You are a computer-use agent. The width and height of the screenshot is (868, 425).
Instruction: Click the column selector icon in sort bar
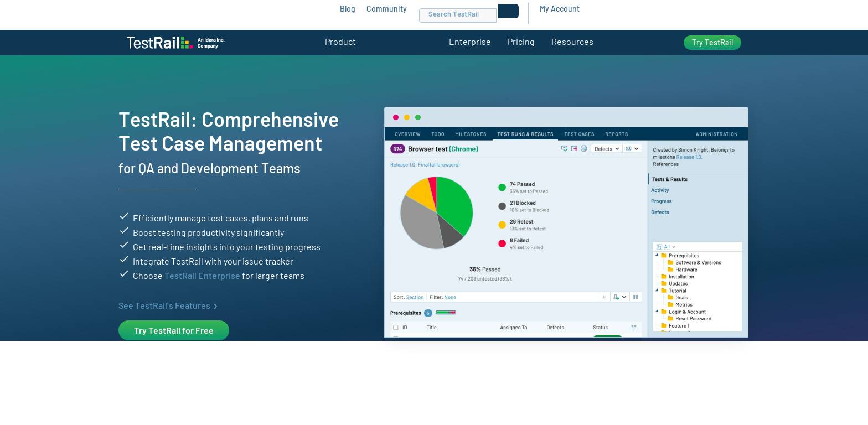point(635,297)
